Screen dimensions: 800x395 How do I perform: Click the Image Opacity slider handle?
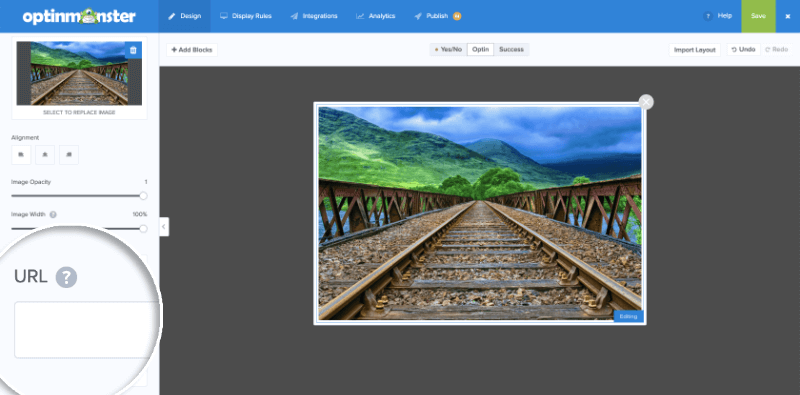click(143, 196)
